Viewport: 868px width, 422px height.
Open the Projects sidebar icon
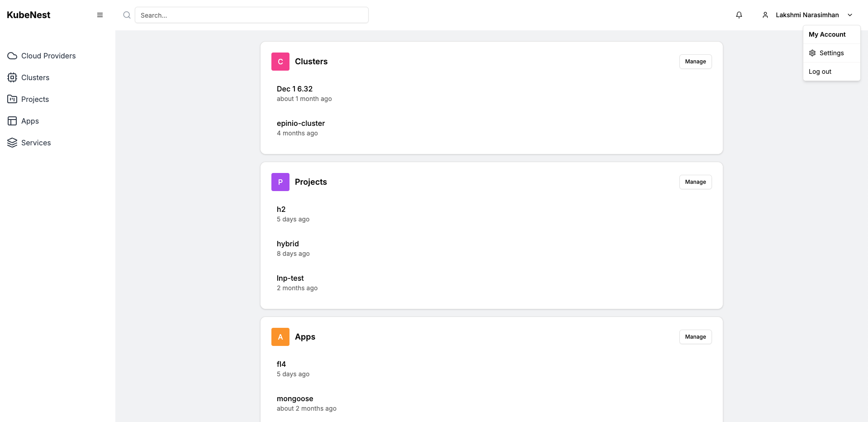pyautogui.click(x=12, y=99)
